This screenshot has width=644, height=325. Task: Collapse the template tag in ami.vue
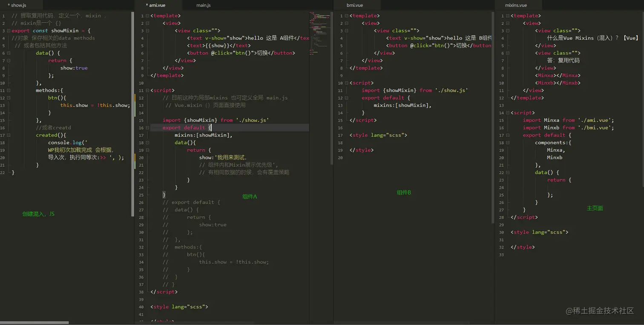coord(147,16)
